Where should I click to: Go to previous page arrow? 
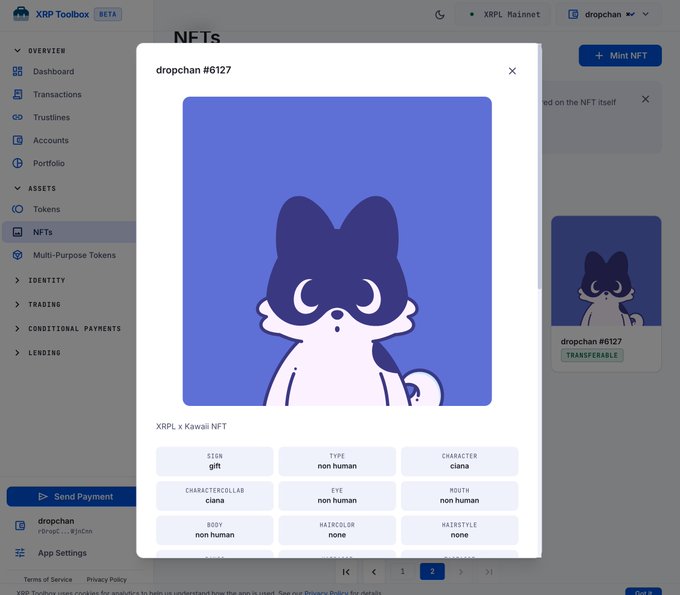tap(374, 572)
